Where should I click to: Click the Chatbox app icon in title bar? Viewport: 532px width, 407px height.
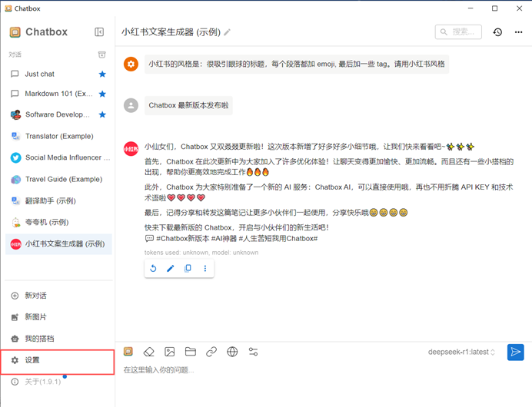coord(8,8)
